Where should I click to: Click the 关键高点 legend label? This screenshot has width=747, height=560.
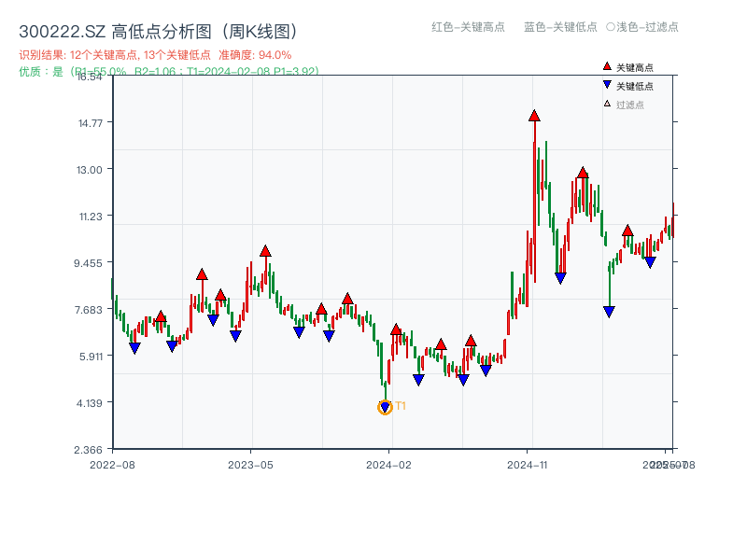[635, 67]
